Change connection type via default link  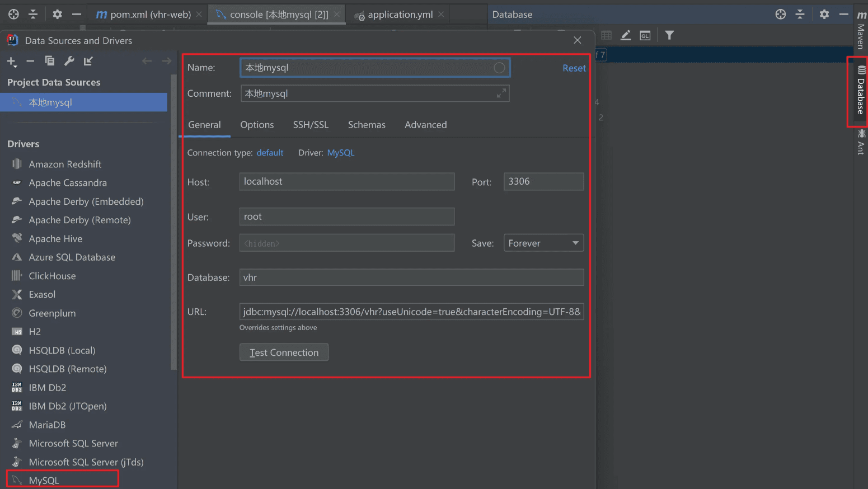(270, 153)
